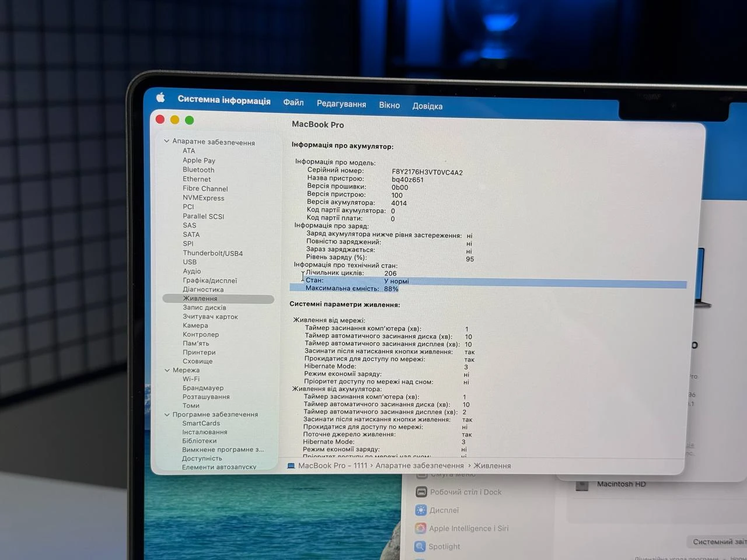Screen dimensions: 747x560
Task: Collapse the Апаратне забезпечення section
Action: point(167,141)
